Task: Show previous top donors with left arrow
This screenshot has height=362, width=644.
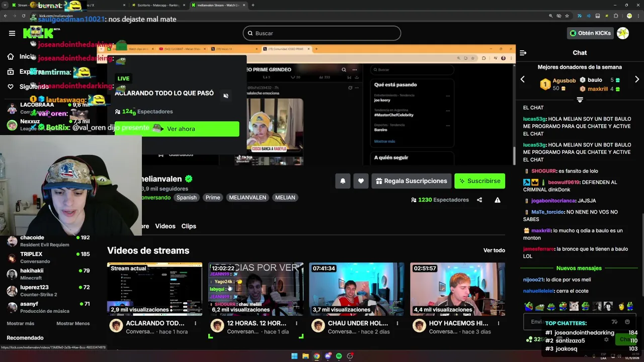Action: [x=522, y=79]
